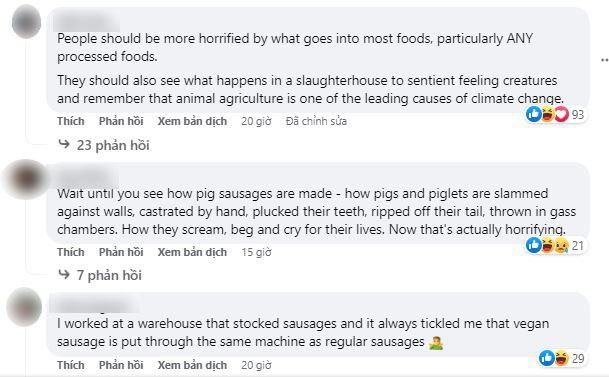Click the like reaction icon on first comment

534,114
